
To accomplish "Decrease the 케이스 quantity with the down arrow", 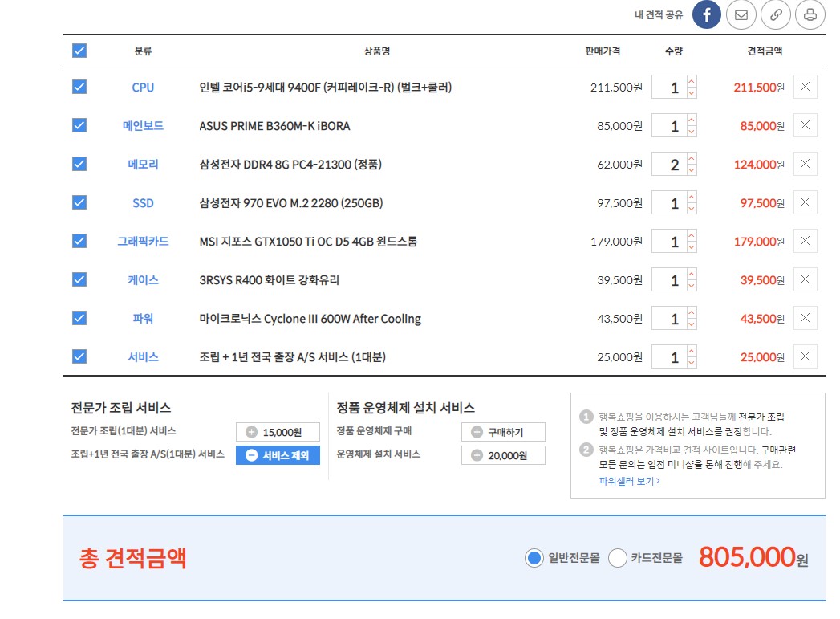I will click(692, 286).
